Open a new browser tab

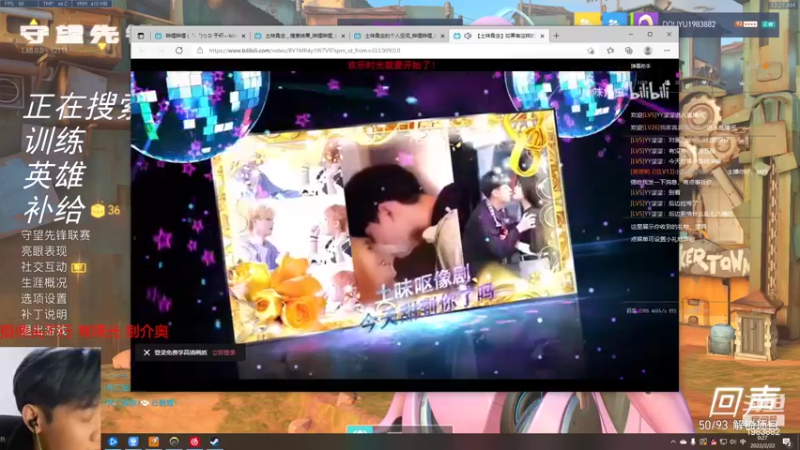(x=556, y=36)
